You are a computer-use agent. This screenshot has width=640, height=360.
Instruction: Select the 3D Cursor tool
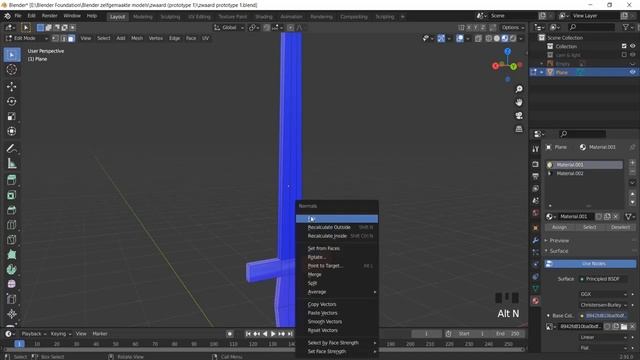point(12,70)
